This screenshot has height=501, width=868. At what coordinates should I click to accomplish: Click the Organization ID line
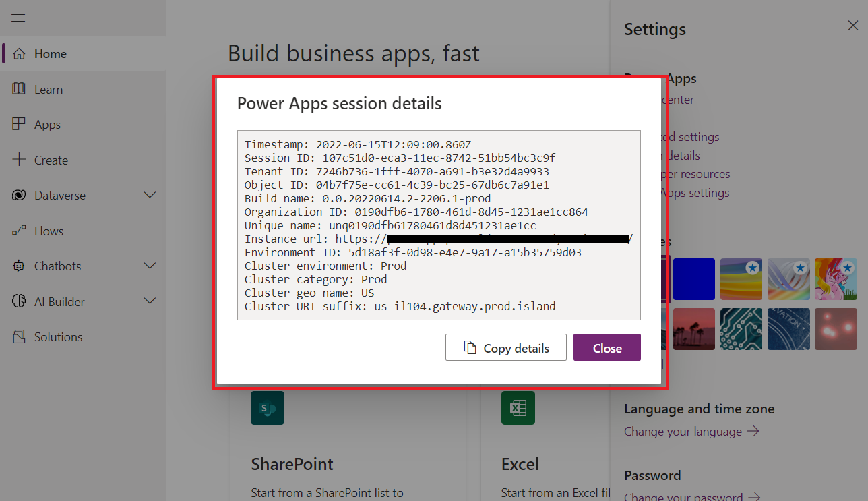416,212
